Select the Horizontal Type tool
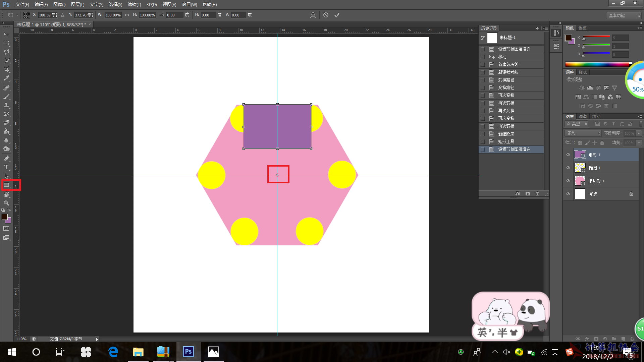Screen dimensions: 644x362 click(x=6, y=167)
